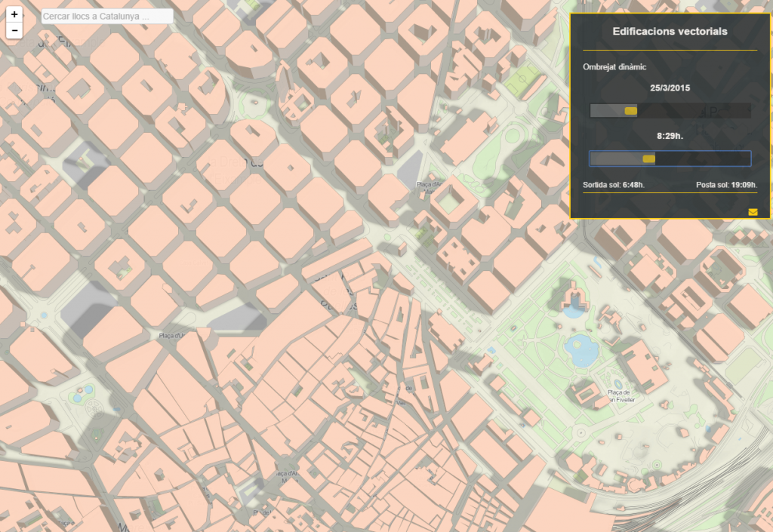The width and height of the screenshot is (773, 532).
Task: Zoom out of the map
Action: click(14, 30)
